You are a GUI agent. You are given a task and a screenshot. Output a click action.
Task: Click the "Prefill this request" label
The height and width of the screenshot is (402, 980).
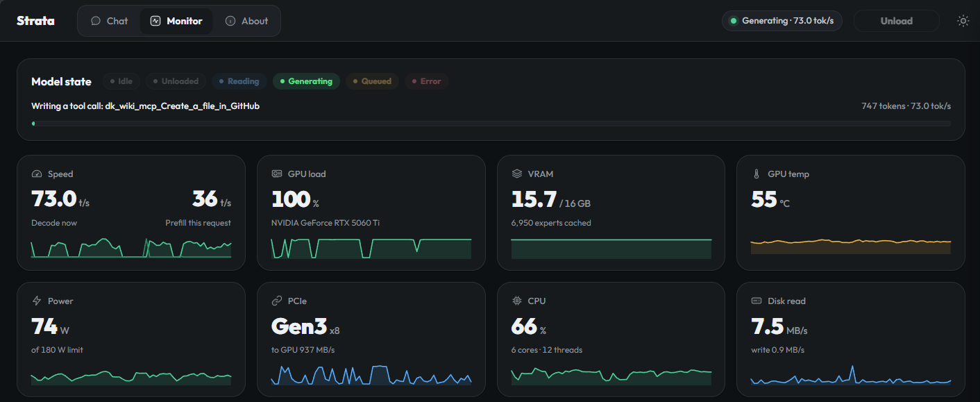pos(198,223)
